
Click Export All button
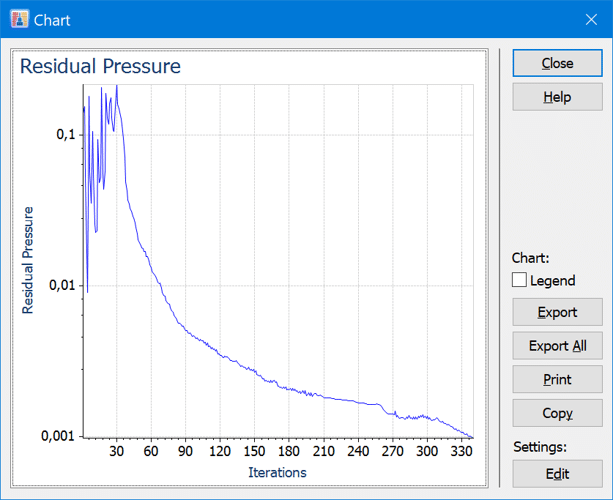(x=557, y=346)
